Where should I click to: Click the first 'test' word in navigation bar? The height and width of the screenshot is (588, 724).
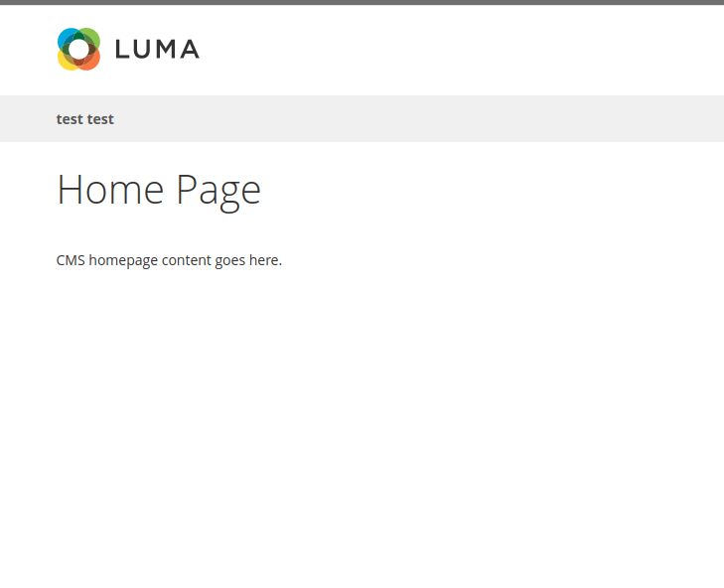pos(70,119)
